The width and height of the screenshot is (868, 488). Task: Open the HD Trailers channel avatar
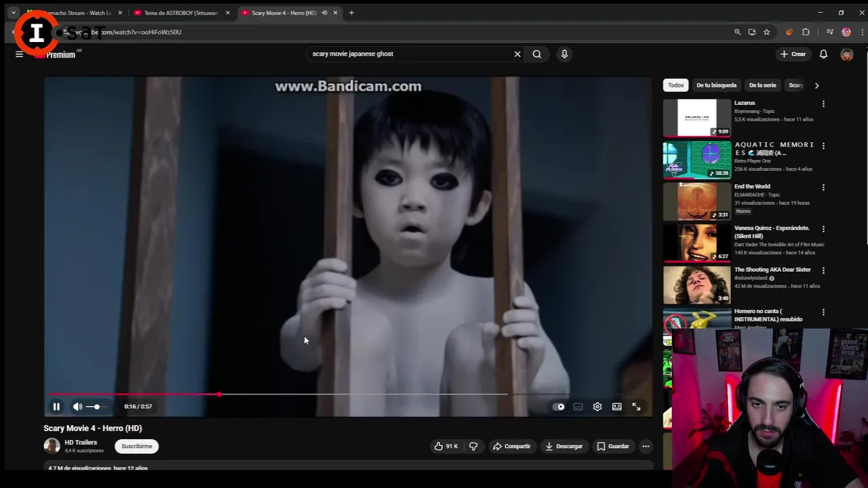pos(52,446)
